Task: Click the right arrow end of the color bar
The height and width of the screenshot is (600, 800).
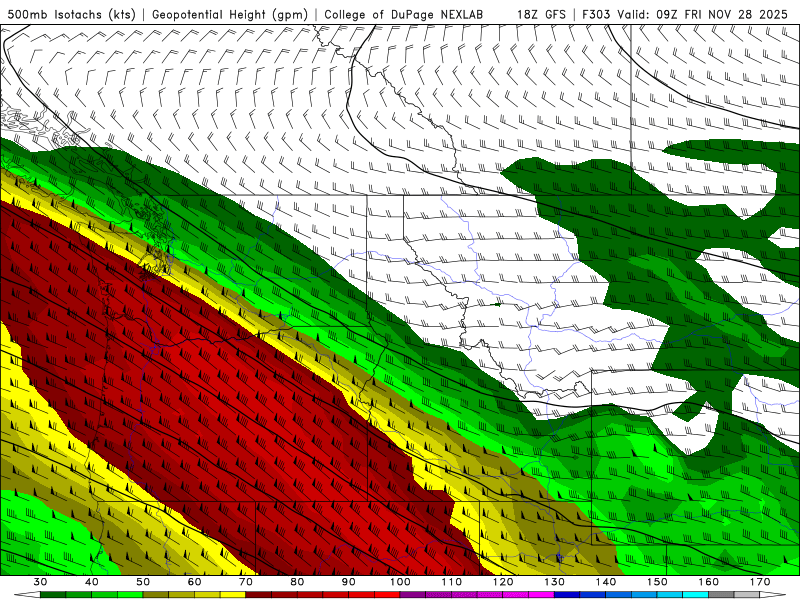Action: pyautogui.click(x=773, y=595)
